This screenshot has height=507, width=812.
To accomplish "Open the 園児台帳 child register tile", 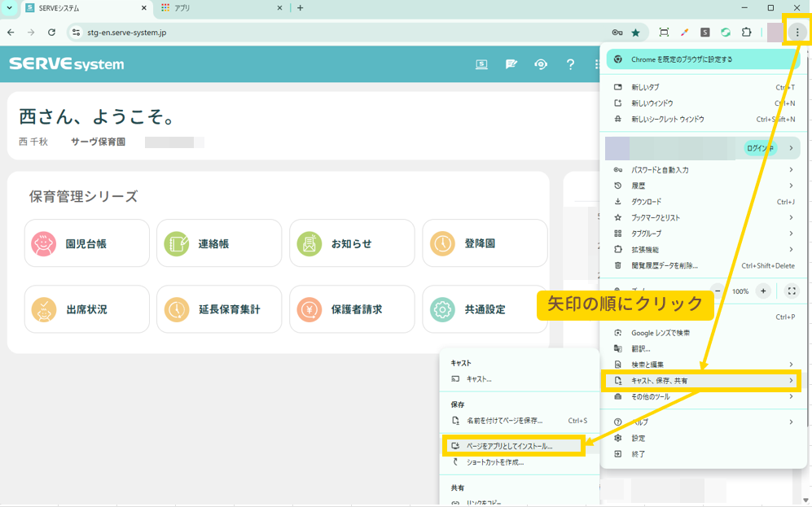I will (x=86, y=243).
